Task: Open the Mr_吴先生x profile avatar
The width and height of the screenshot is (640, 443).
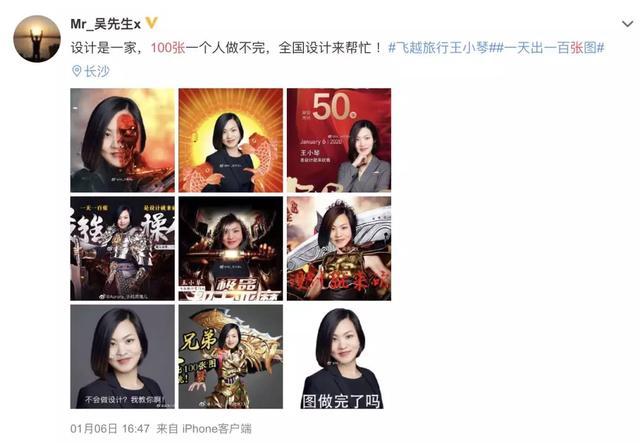Action: click(x=37, y=39)
